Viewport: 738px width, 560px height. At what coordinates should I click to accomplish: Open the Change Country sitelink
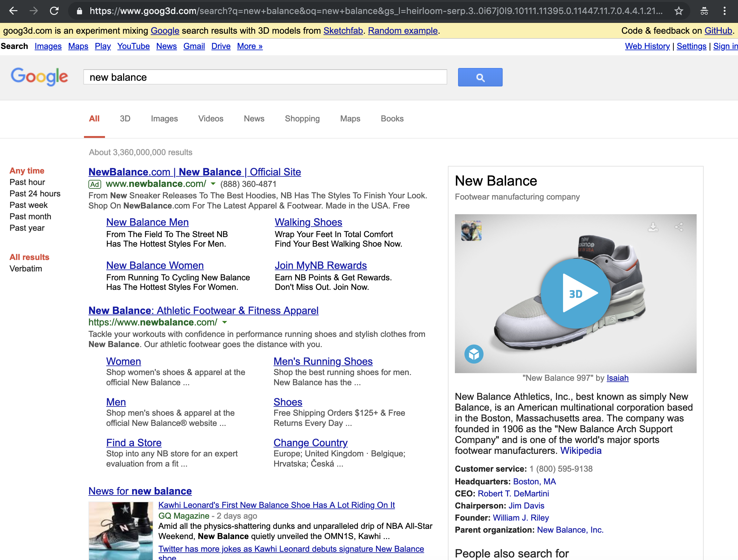point(310,443)
